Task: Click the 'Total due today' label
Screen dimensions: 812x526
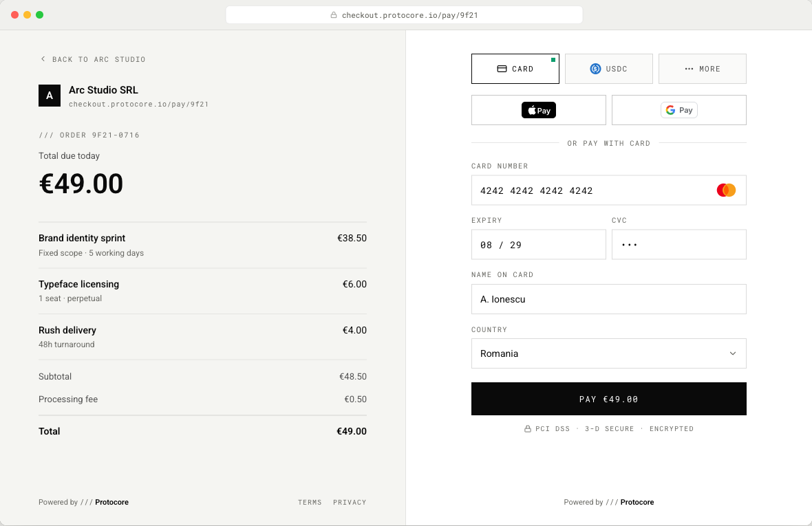Action: pos(69,155)
